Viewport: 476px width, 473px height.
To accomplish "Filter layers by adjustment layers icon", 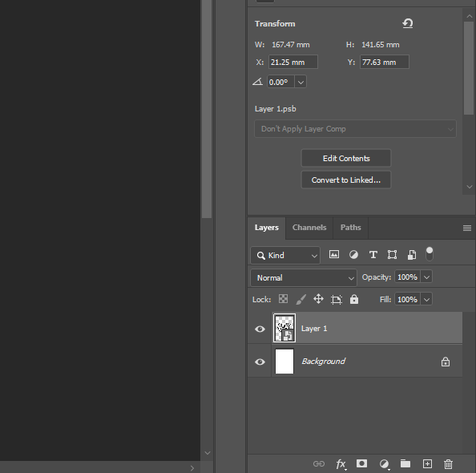I will tap(353, 255).
